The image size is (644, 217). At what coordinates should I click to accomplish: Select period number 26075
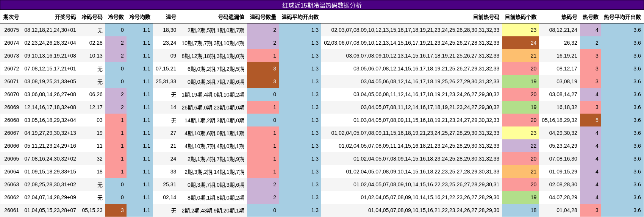tap(11, 30)
